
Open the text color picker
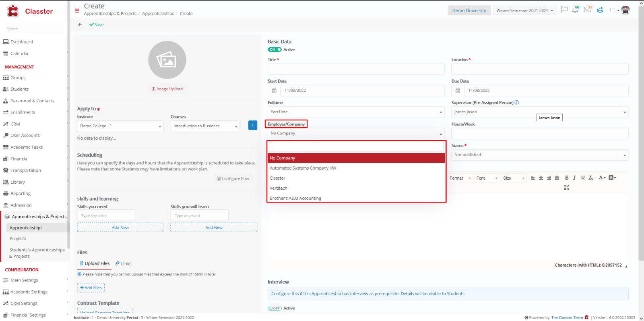[602, 178]
